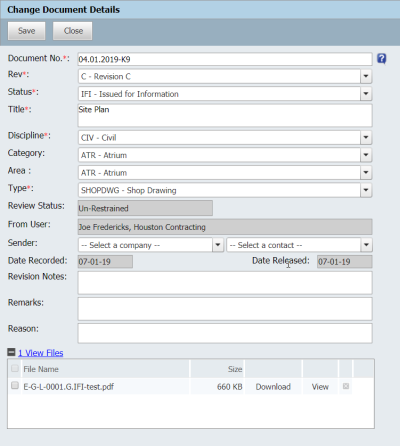Open the 1 View Files link
This screenshot has width=400, height=446.
(x=41, y=353)
